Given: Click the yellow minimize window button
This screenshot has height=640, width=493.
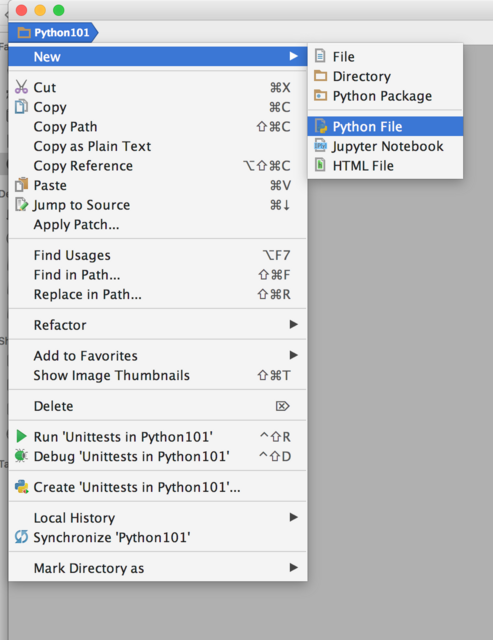Looking at the screenshot, I should point(40,10).
